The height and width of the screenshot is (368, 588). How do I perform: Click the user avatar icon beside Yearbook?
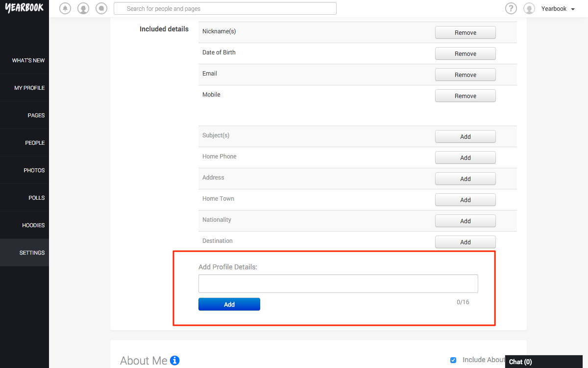pyautogui.click(x=529, y=8)
